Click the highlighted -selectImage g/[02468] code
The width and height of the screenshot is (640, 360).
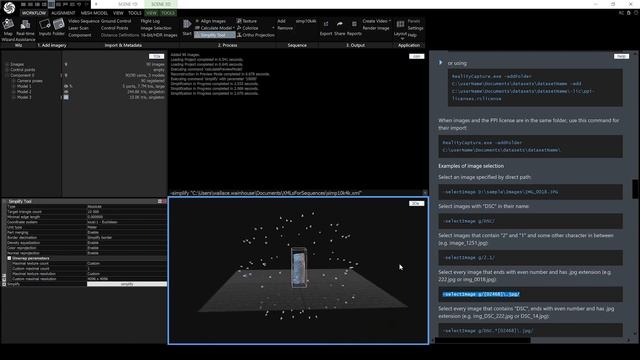[481, 294]
